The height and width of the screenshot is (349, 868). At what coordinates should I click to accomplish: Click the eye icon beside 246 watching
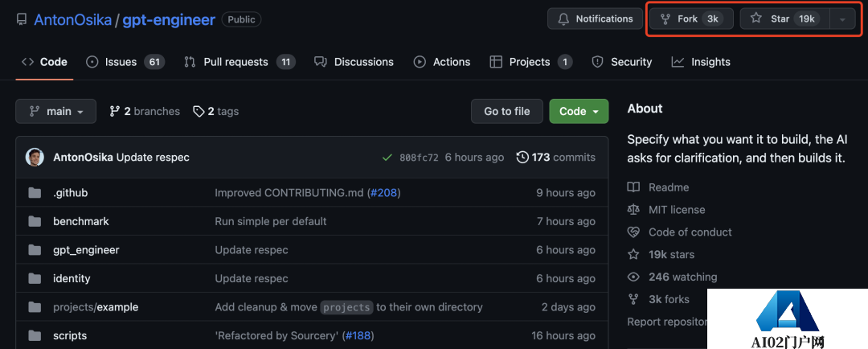coord(633,277)
